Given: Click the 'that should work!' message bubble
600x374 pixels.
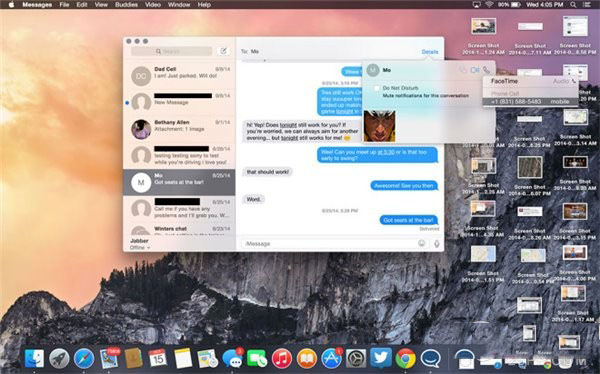Looking at the screenshot, I should click(267, 172).
